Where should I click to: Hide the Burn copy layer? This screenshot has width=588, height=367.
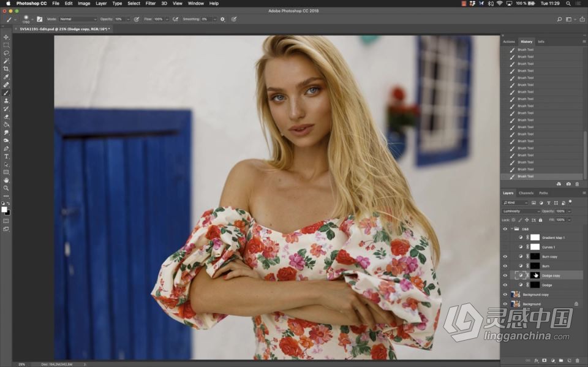(x=505, y=257)
